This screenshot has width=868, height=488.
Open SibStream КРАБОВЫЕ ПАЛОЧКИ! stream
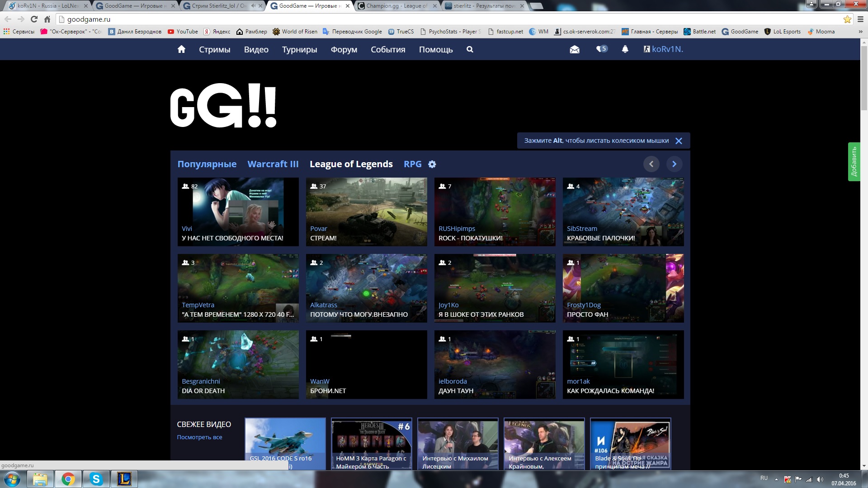pyautogui.click(x=623, y=212)
